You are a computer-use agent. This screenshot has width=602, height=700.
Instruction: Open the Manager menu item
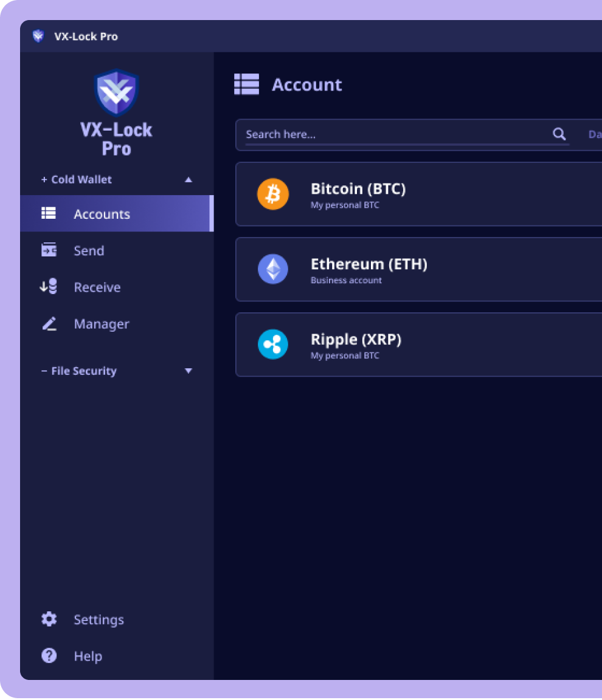point(117,324)
